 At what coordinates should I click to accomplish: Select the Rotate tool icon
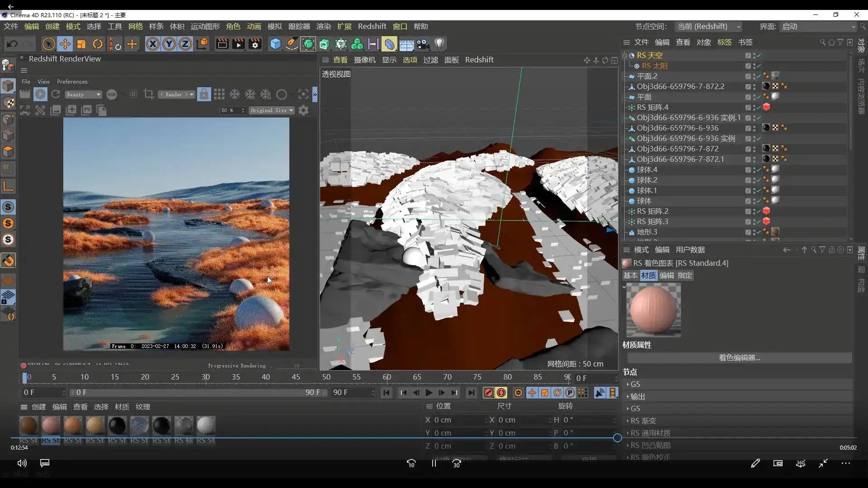tap(98, 44)
